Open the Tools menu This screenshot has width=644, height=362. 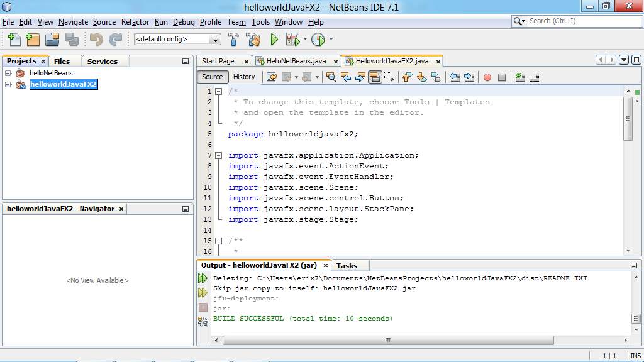pyautogui.click(x=260, y=22)
